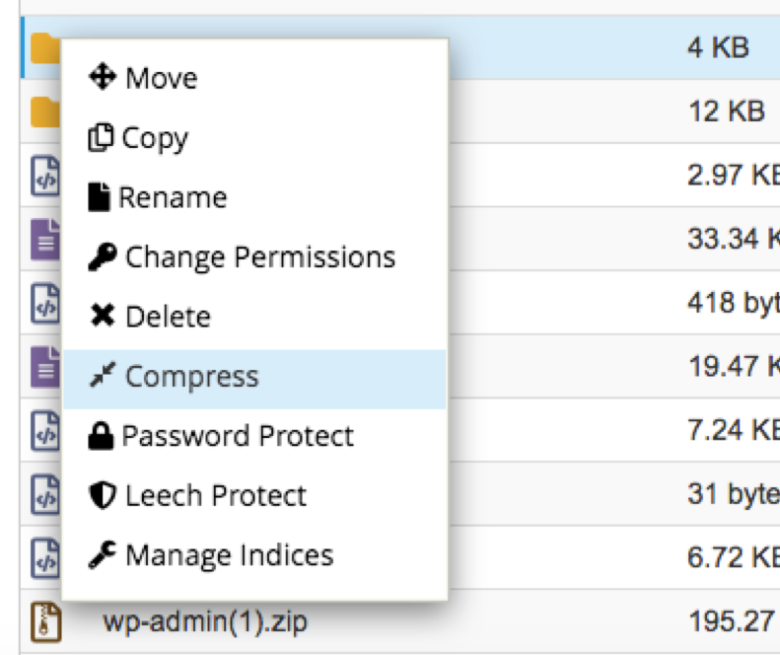Click the Delete X icon
The width and height of the screenshot is (780, 655).
pyautogui.click(x=102, y=316)
